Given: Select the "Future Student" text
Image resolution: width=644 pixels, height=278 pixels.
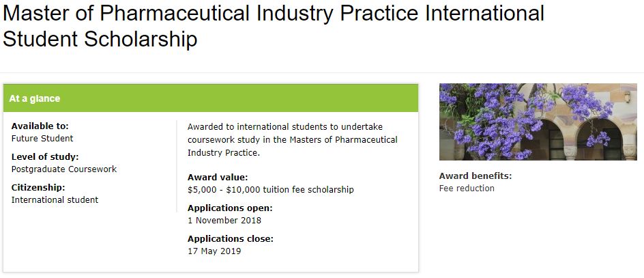Looking at the screenshot, I should (x=42, y=139).
